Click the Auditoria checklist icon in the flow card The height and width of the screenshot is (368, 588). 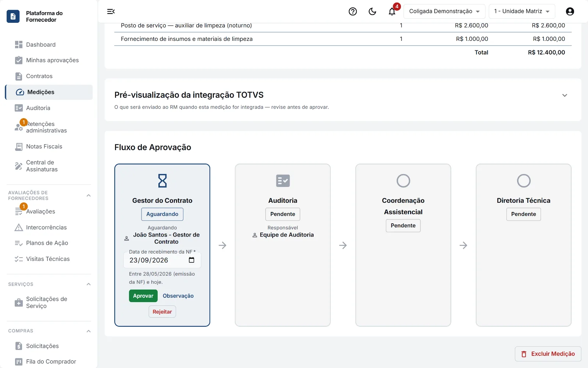click(x=283, y=181)
